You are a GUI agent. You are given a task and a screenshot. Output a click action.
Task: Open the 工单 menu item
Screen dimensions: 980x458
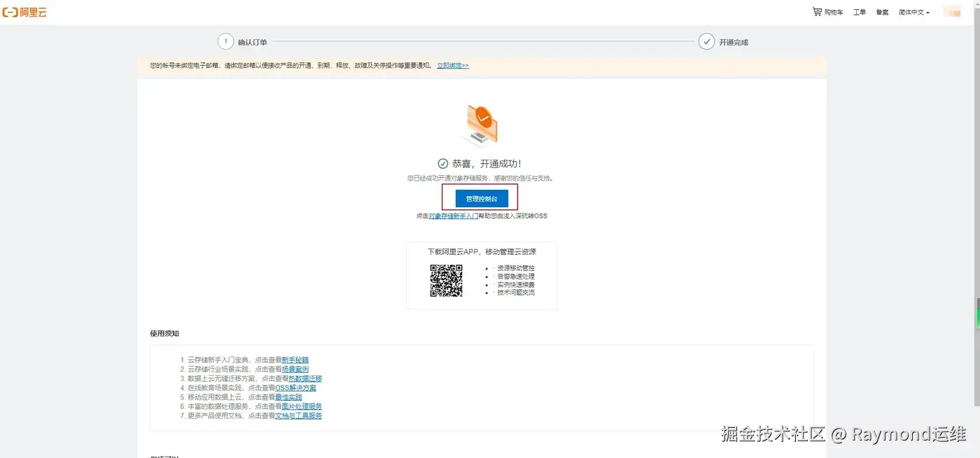[860, 13]
